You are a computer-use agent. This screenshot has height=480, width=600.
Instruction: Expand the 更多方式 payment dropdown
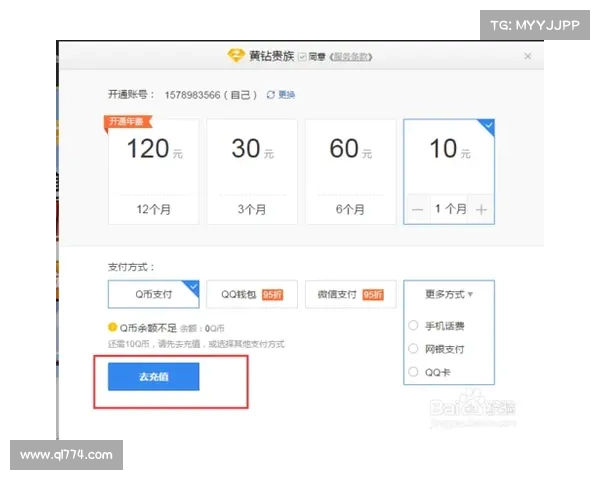point(449,294)
